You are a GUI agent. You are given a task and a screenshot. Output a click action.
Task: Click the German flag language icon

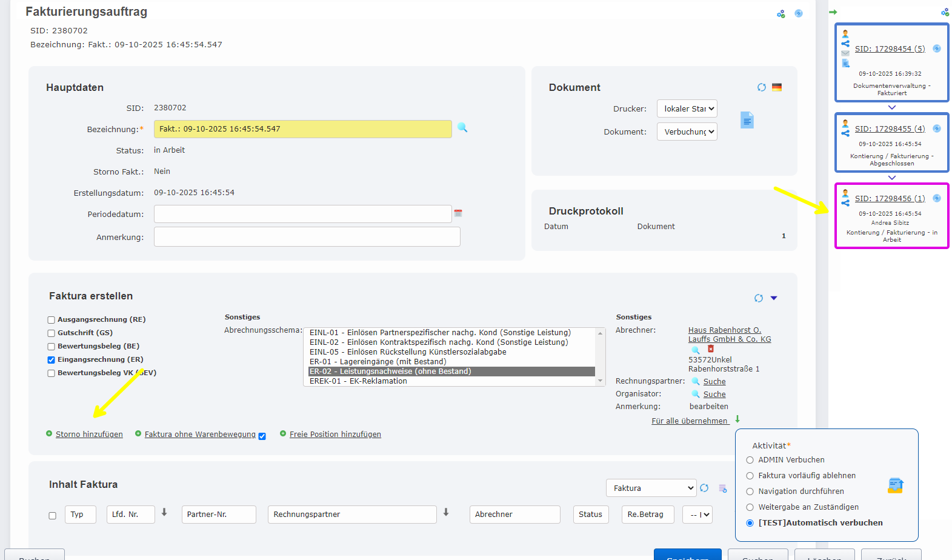click(x=777, y=87)
